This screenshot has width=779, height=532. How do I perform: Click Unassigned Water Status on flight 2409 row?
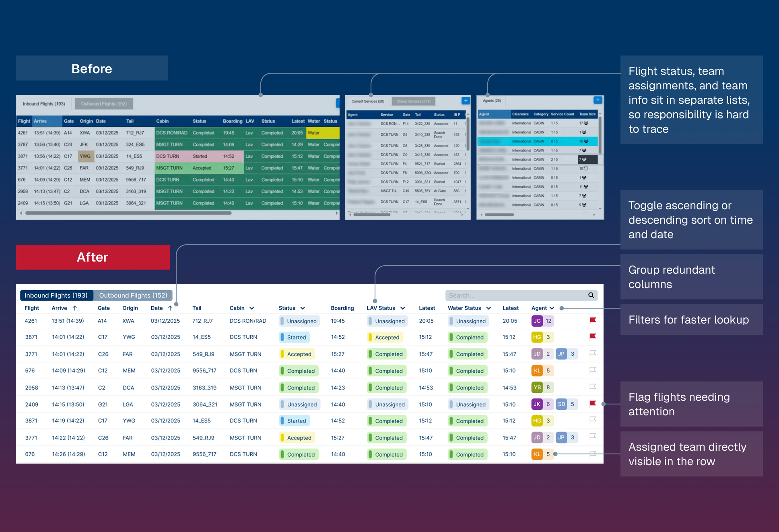(x=468, y=404)
